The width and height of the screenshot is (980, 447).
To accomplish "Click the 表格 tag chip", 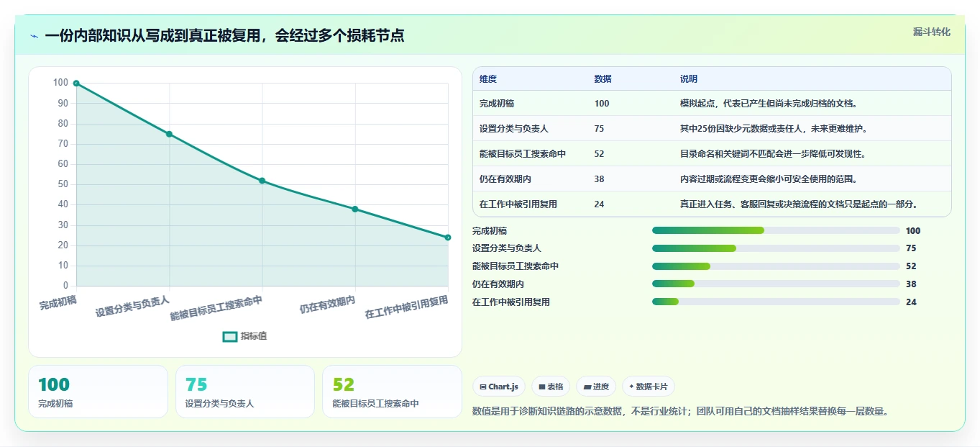I will coord(551,387).
